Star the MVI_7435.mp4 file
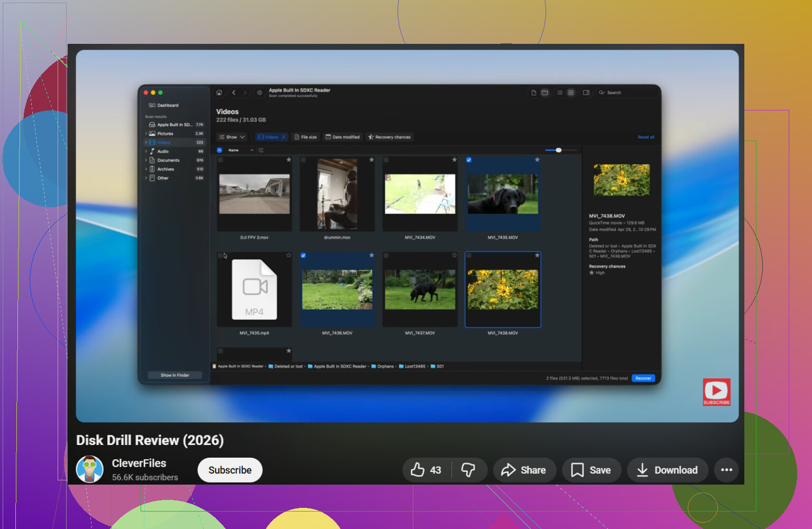Image resolution: width=812 pixels, height=529 pixels. tap(289, 255)
